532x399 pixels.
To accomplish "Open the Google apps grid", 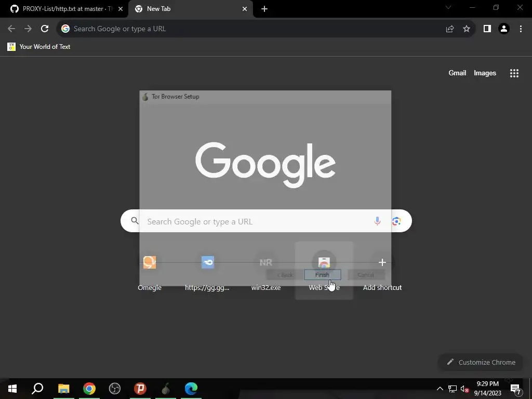I will pyautogui.click(x=514, y=73).
